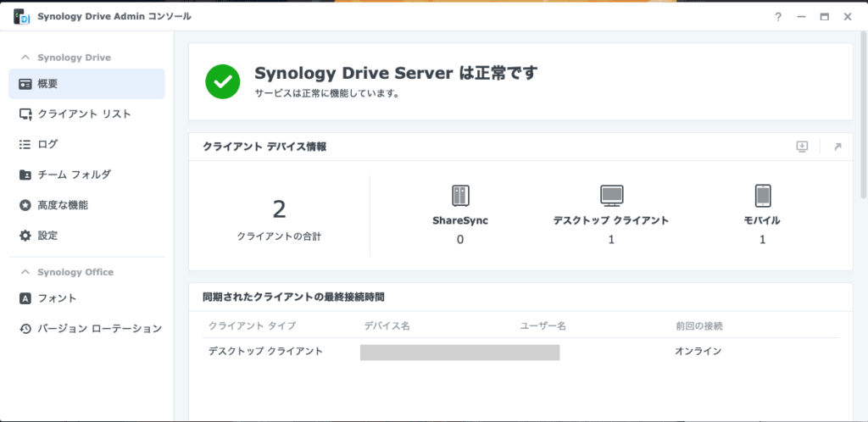868x422 pixels.
Task: Click the download icon in クライアント デバイス情報
Action: pos(802,147)
